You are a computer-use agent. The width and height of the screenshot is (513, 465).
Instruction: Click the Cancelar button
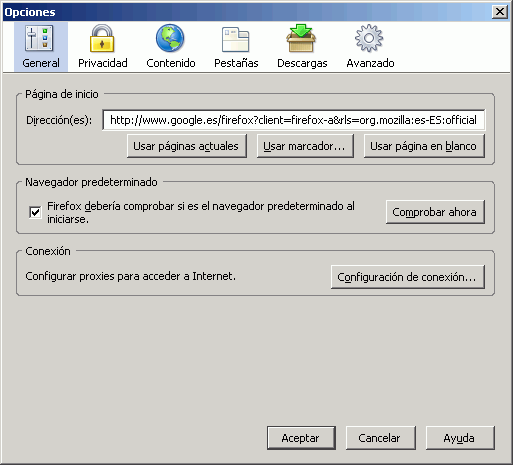click(x=380, y=438)
